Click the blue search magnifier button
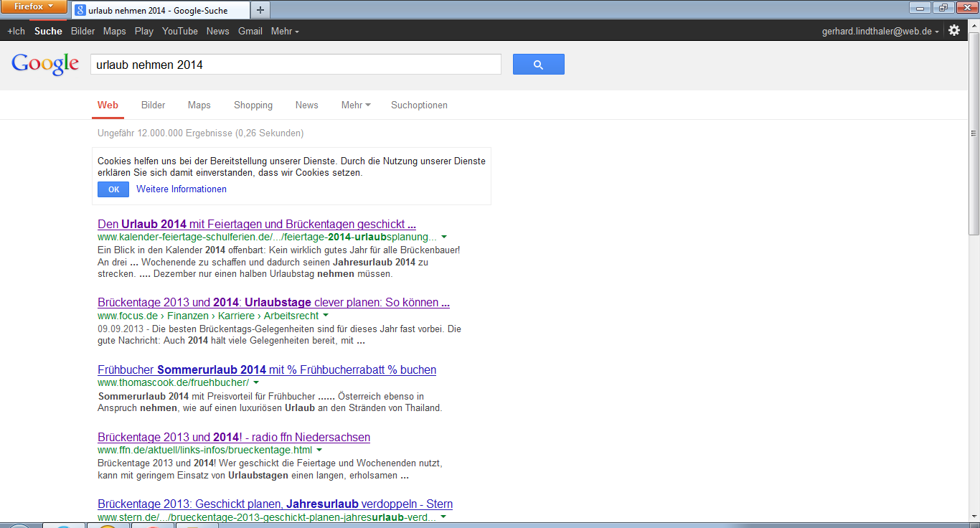 pyautogui.click(x=538, y=65)
